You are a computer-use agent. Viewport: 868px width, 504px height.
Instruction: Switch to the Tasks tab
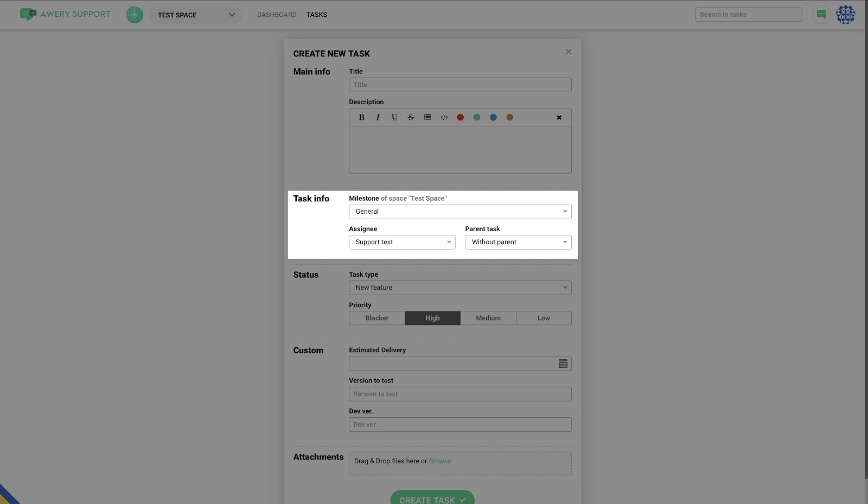tap(316, 15)
